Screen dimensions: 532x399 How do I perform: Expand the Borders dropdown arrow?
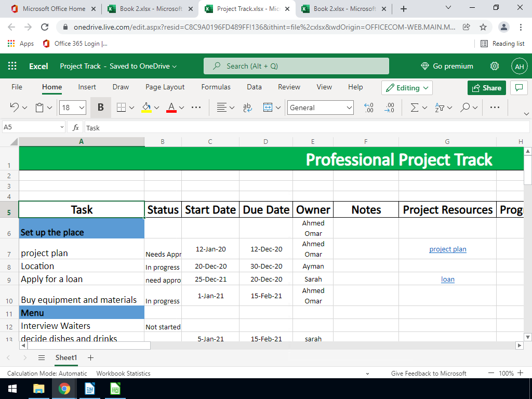pyautogui.click(x=131, y=108)
